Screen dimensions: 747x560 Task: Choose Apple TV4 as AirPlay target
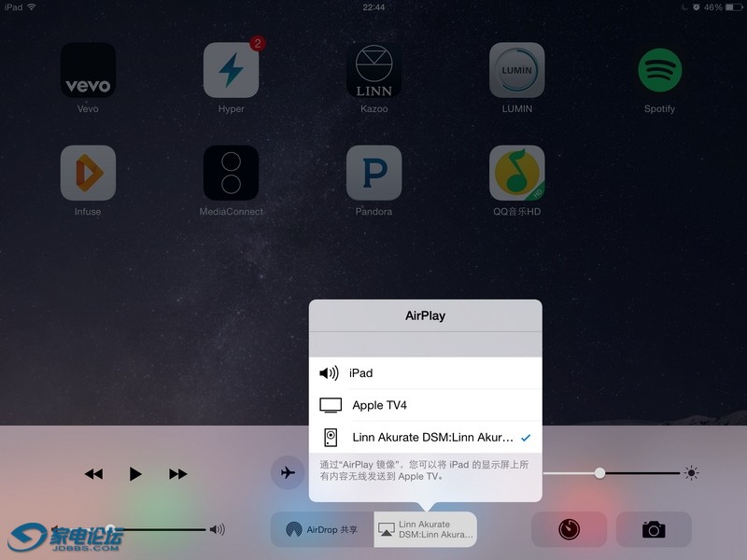[x=425, y=405]
